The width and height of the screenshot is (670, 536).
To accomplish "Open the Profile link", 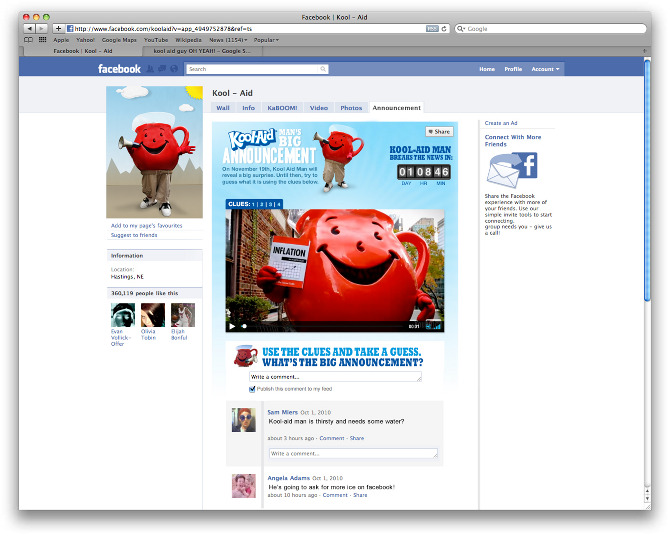I will (x=513, y=69).
